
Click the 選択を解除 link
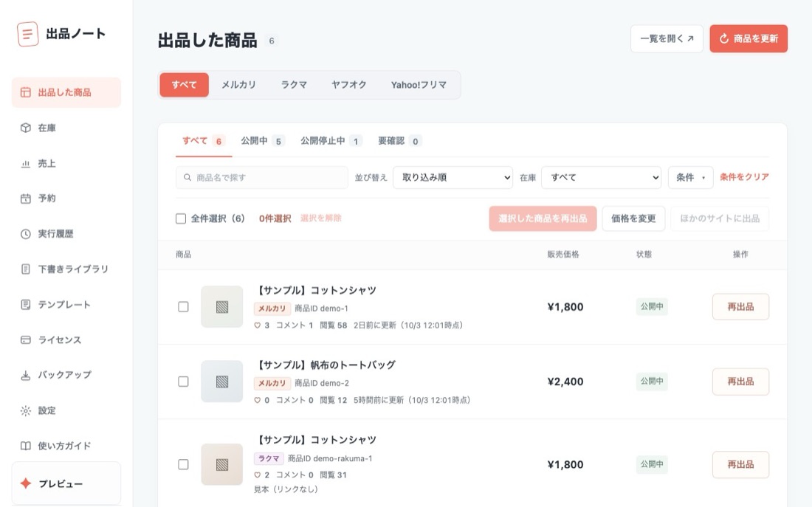pyautogui.click(x=320, y=218)
